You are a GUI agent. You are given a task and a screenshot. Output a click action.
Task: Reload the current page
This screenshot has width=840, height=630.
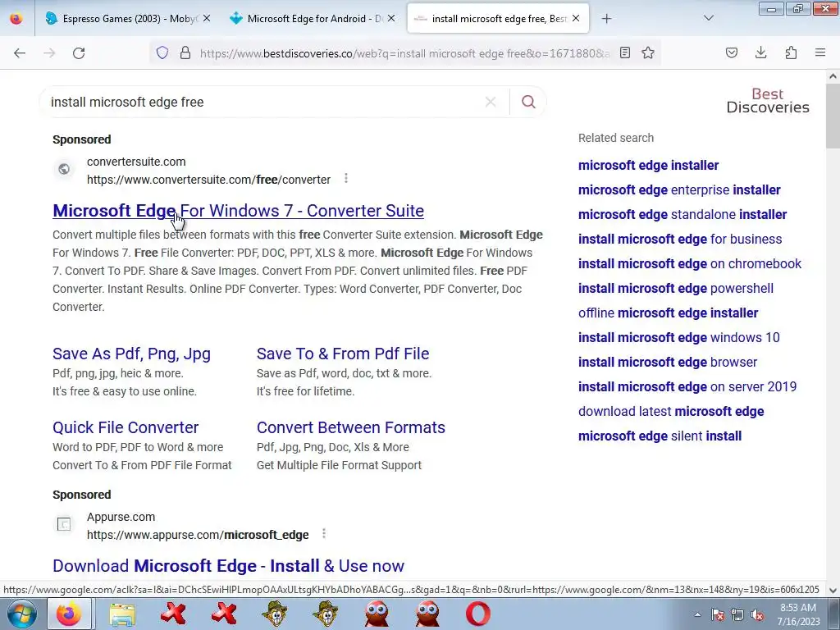pos(79,53)
